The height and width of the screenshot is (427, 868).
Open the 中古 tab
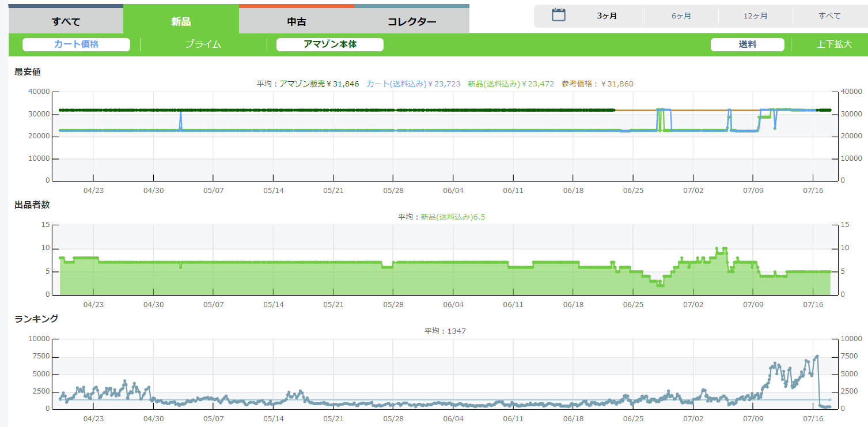(297, 22)
